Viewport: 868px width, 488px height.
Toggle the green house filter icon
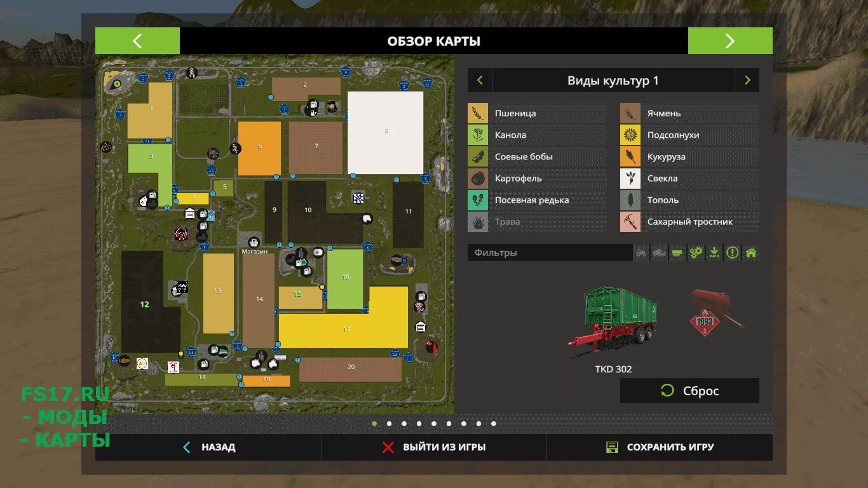pyautogui.click(x=751, y=253)
